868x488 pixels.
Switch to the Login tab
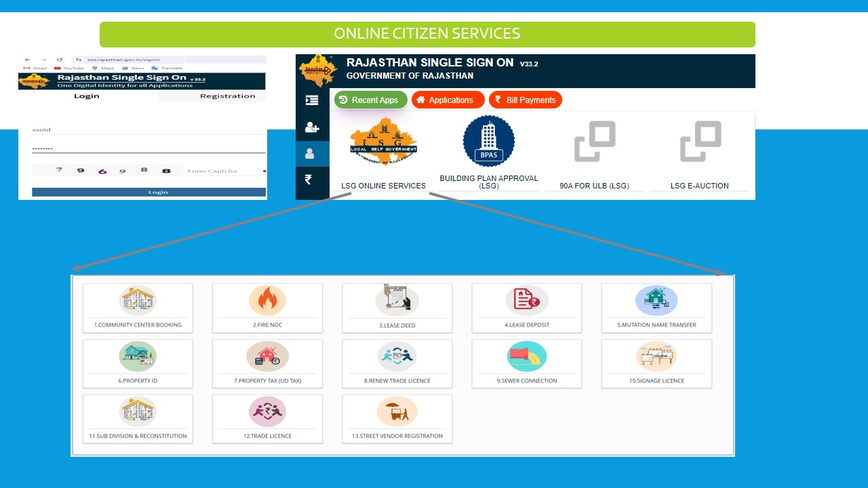point(86,96)
